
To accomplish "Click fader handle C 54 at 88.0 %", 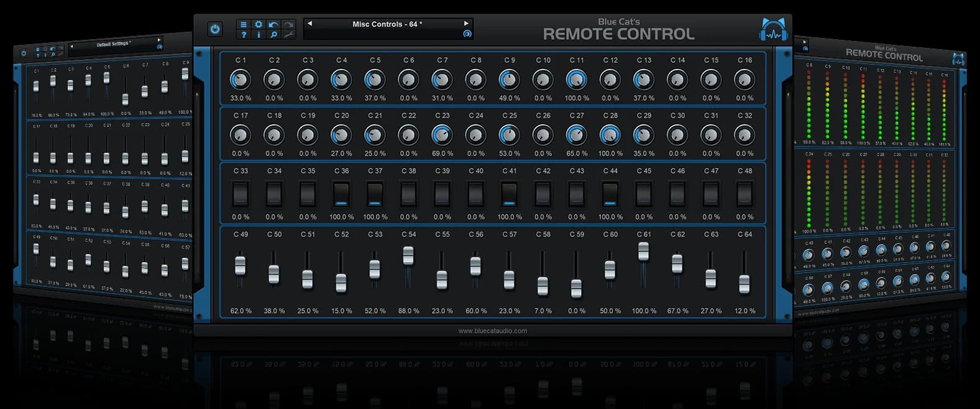I will [408, 255].
